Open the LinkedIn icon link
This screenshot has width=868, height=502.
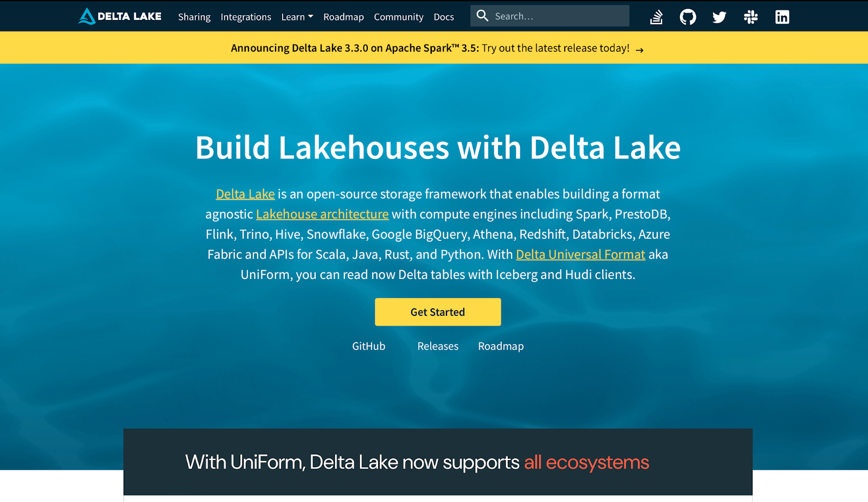782,17
